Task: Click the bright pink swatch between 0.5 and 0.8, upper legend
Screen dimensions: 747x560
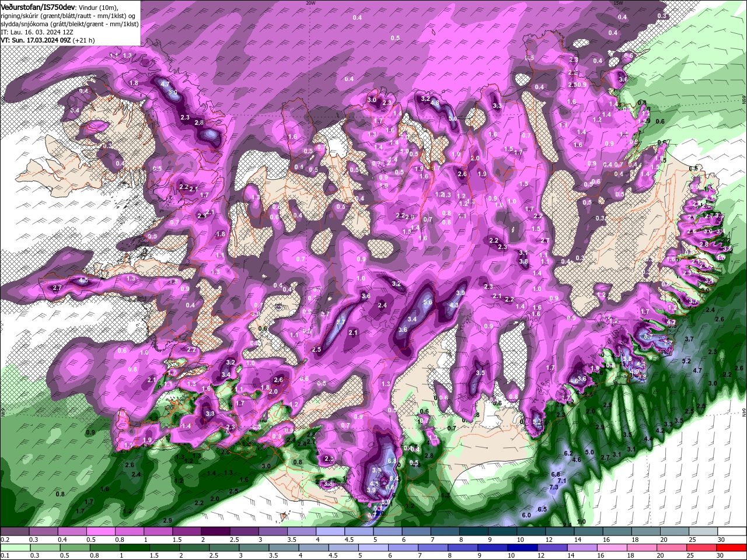Action: (x=100, y=531)
